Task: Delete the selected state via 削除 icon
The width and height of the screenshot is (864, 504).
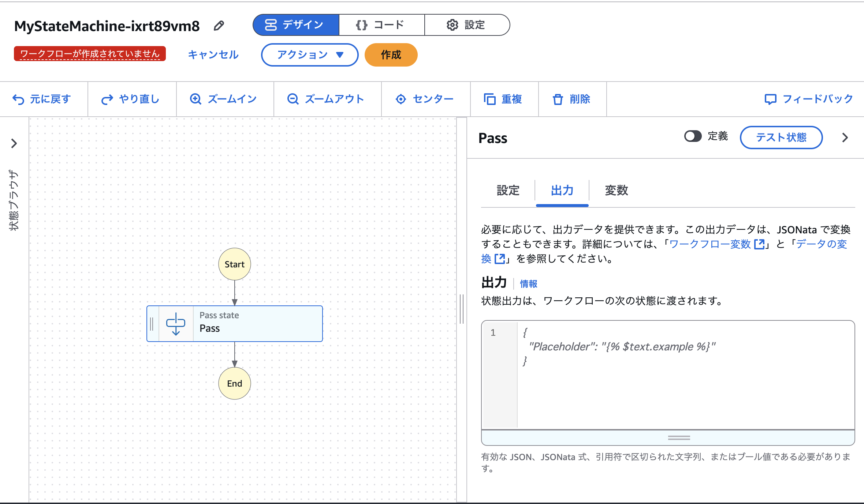Action: (558, 99)
